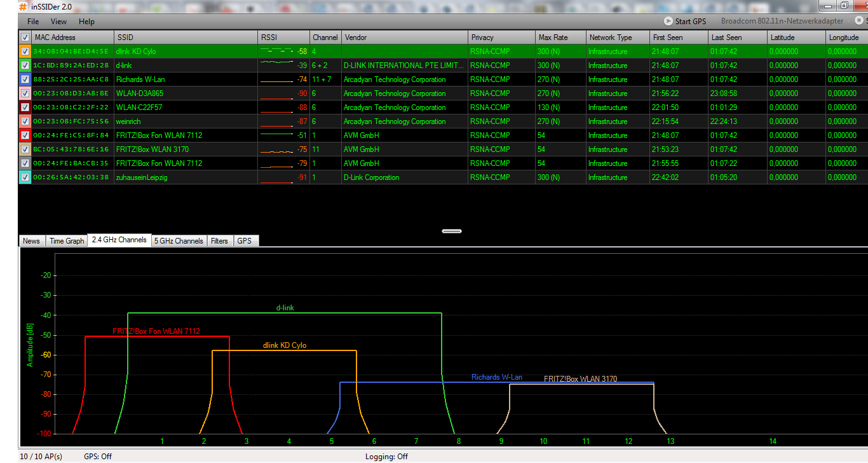The image size is (868, 463).
Task: Toggle checkbox for WLAN-D3A865
Action: tap(25, 93)
